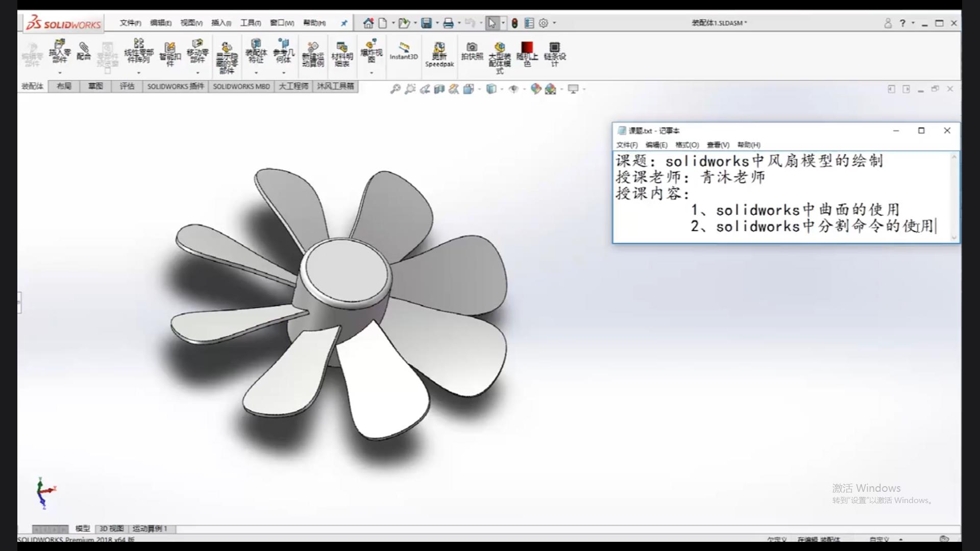This screenshot has height=551, width=980.
Task: Click the Rebuild traffic light icon
Action: (514, 23)
